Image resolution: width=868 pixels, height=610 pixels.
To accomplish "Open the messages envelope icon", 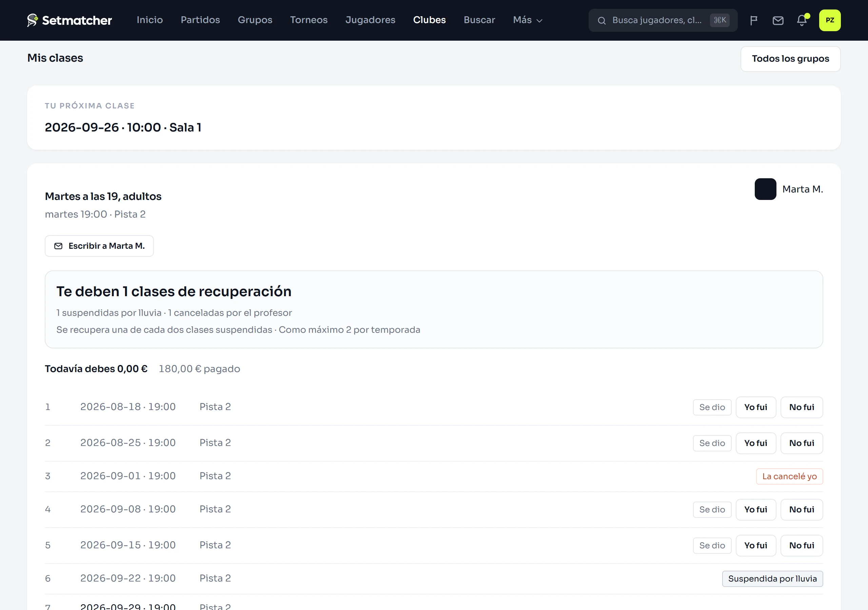I will [778, 20].
